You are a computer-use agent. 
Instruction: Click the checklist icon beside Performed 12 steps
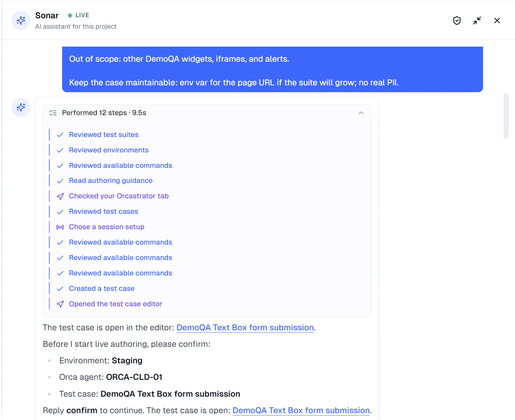click(53, 113)
